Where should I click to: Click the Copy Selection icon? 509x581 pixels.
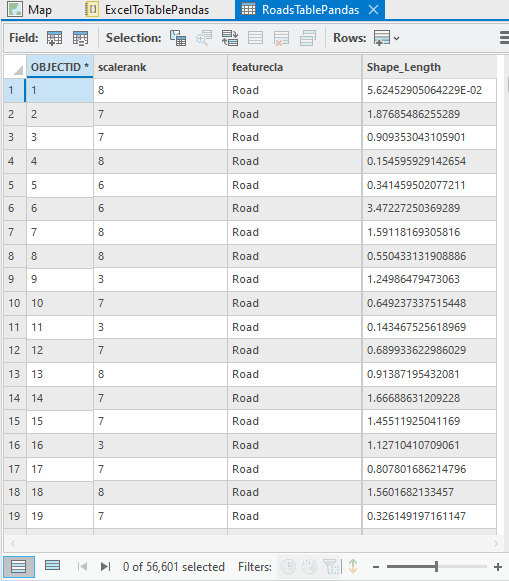[x=308, y=38]
